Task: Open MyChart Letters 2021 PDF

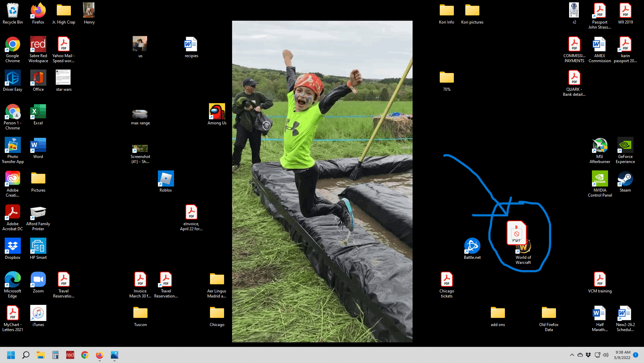Action: pyautogui.click(x=13, y=318)
